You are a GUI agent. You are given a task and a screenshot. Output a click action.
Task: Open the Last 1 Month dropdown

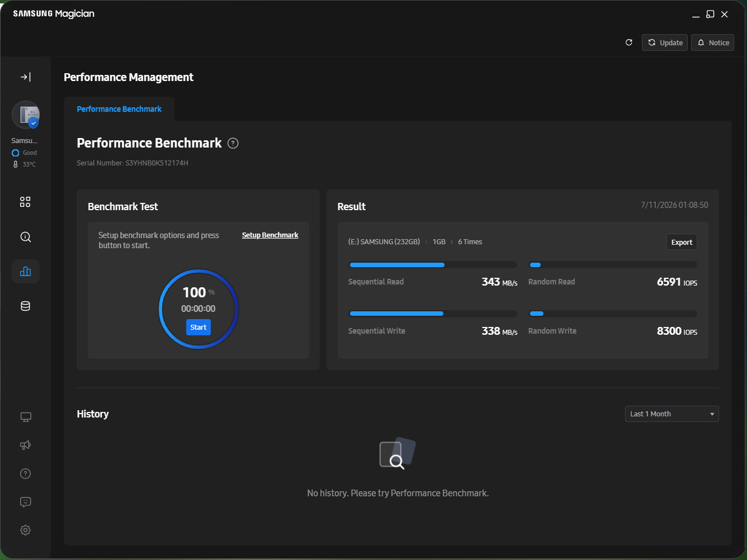[x=672, y=414]
